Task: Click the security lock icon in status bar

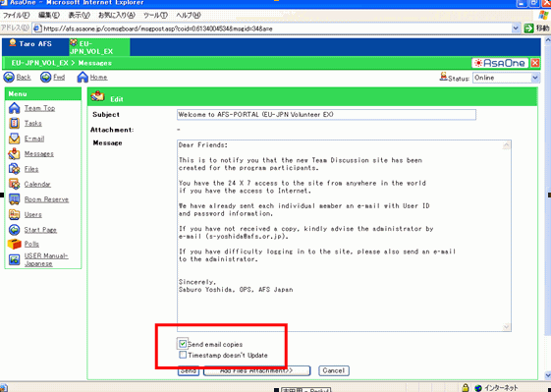Action: click(x=466, y=388)
